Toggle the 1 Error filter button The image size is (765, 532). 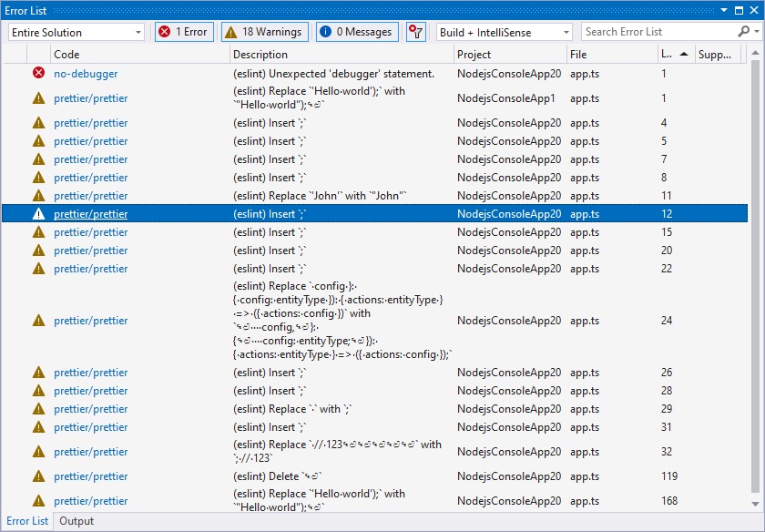point(183,31)
